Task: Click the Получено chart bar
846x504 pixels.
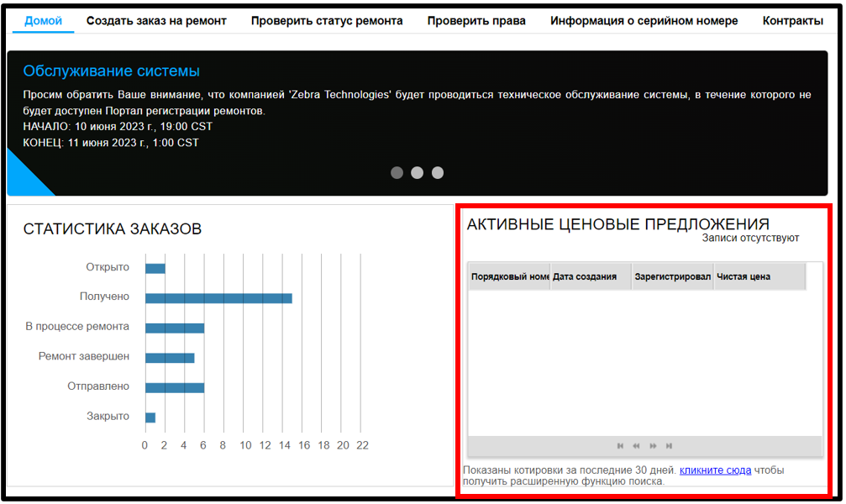Action: (x=218, y=298)
